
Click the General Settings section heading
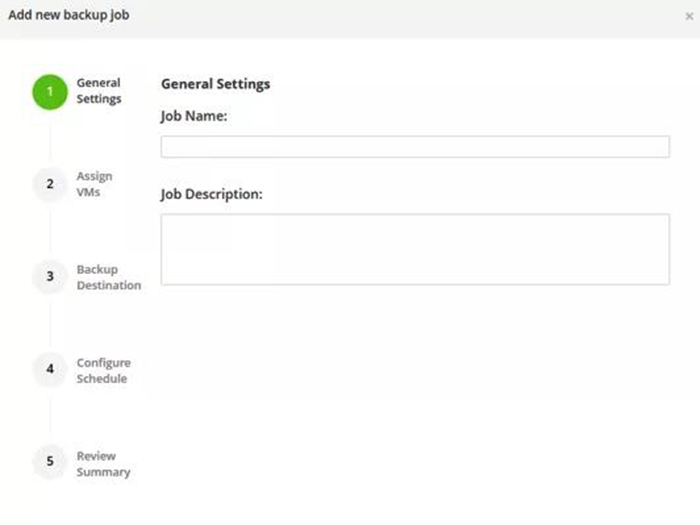(x=216, y=84)
